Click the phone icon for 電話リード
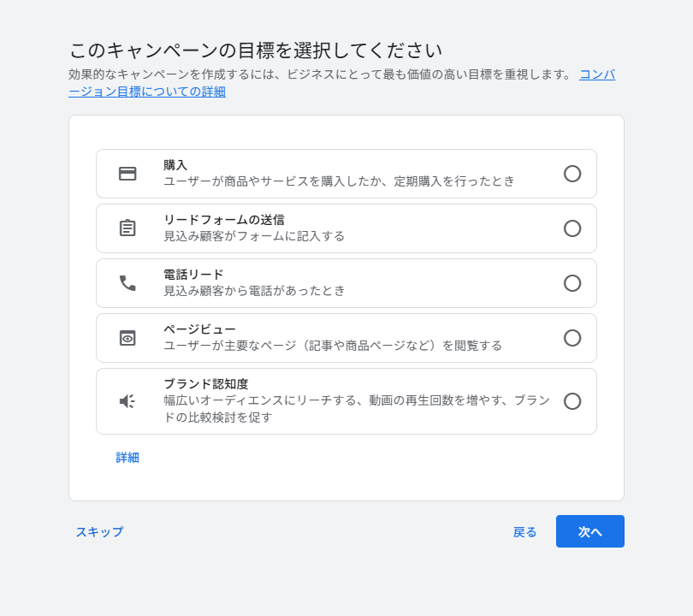The height and width of the screenshot is (616, 693). [x=127, y=283]
